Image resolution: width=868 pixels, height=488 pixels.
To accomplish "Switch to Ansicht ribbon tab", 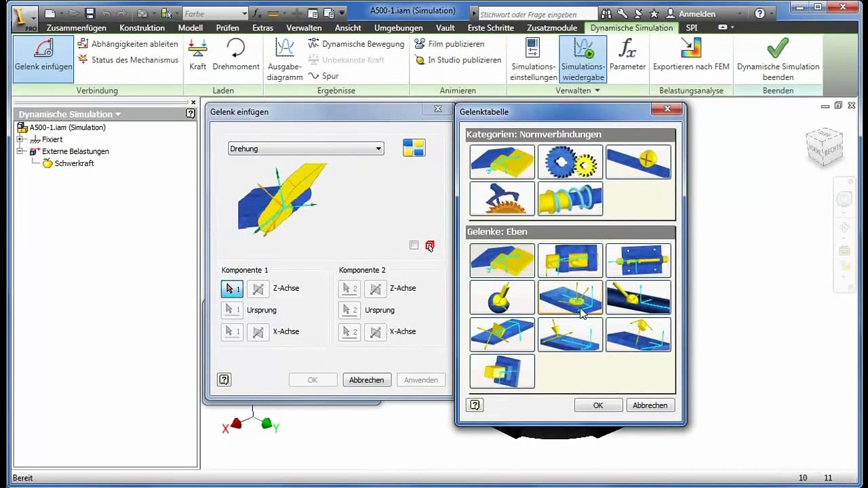I will 348,28.
